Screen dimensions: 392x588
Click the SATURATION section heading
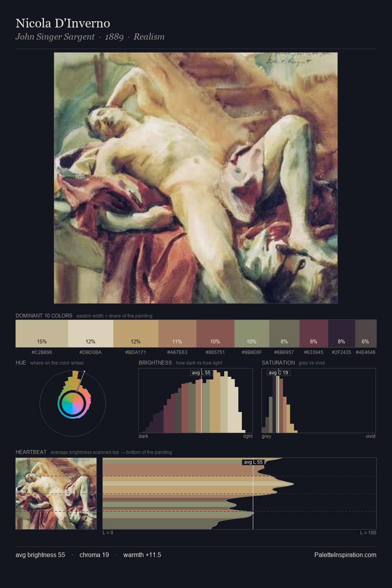click(278, 363)
